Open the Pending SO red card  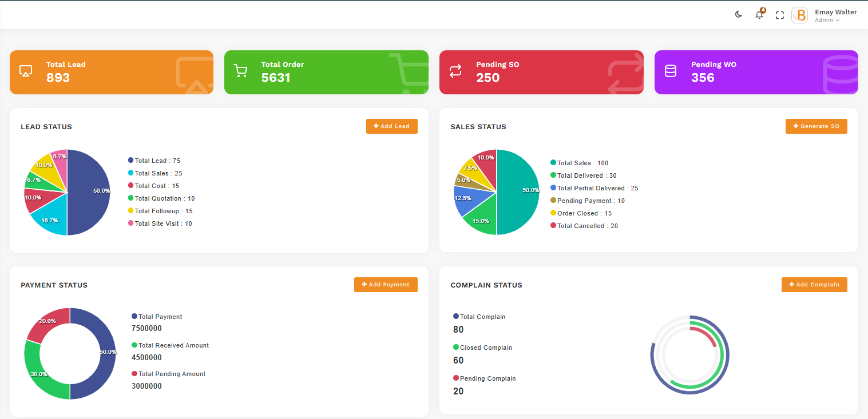point(541,72)
